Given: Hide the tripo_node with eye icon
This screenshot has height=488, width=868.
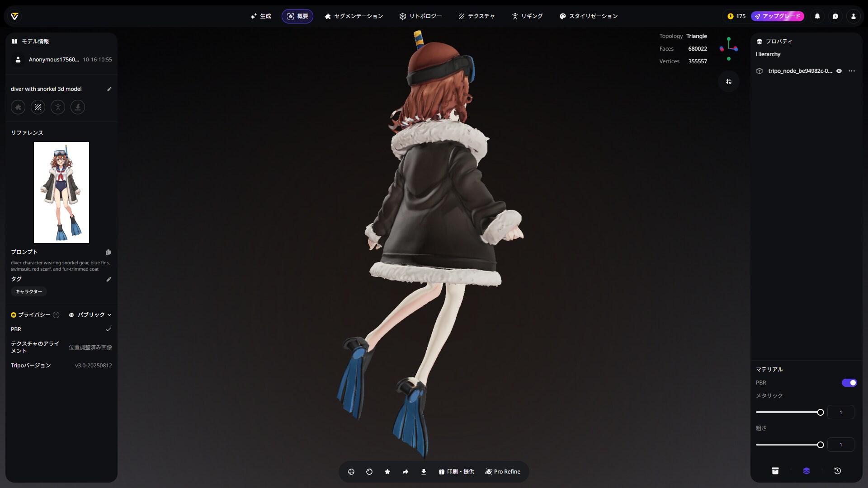Looking at the screenshot, I should (839, 71).
